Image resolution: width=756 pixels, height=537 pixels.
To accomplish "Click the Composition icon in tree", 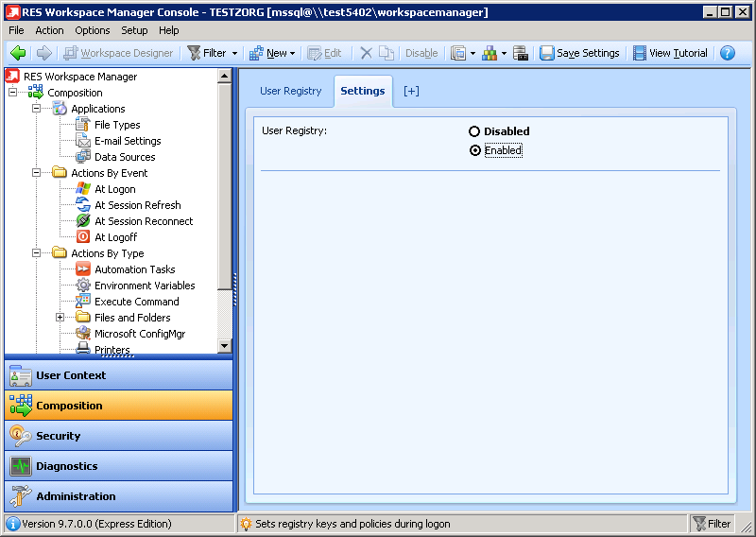I will pos(35,92).
